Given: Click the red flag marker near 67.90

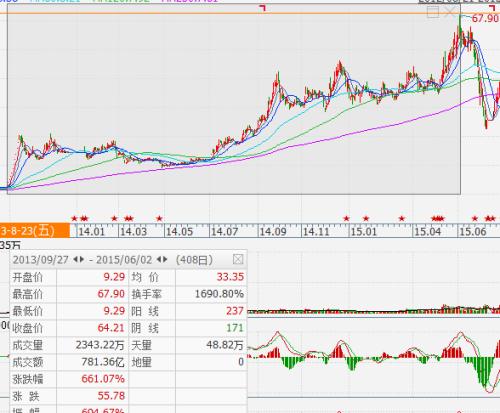Looking at the screenshot, I should (492, 8).
